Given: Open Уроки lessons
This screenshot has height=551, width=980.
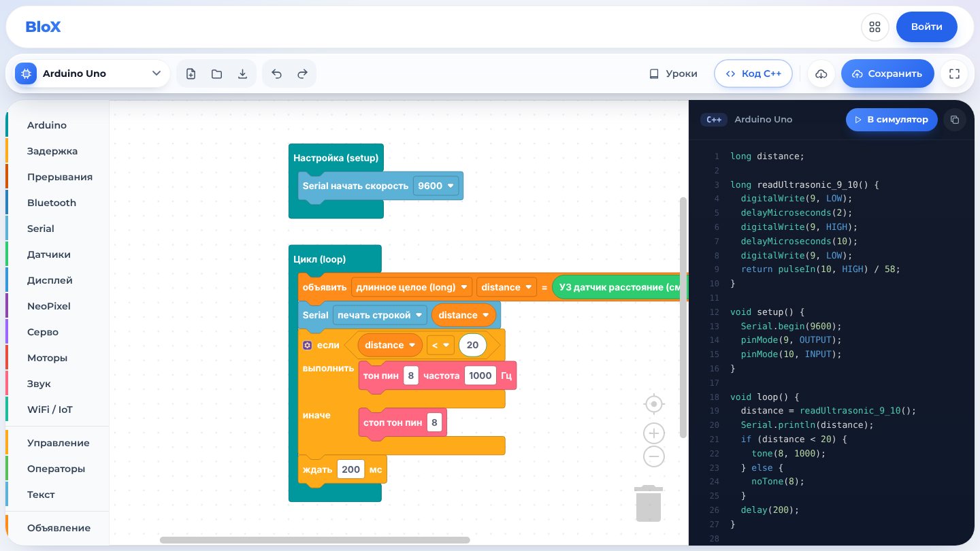Looking at the screenshot, I should click(673, 73).
